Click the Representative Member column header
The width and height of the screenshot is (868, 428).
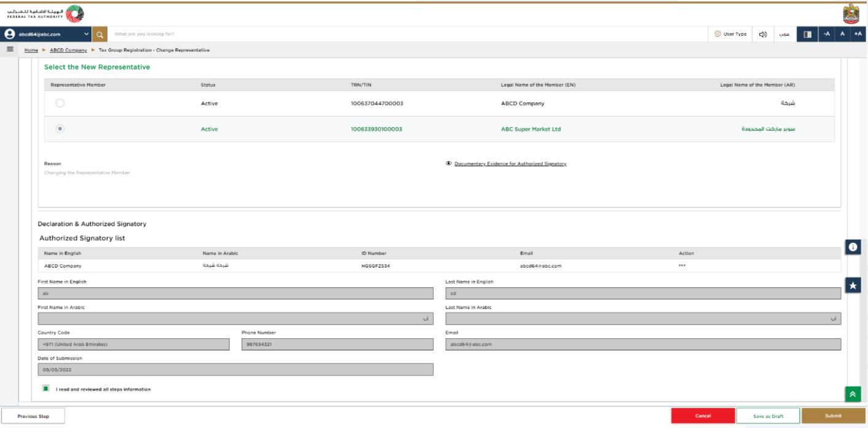(78, 85)
